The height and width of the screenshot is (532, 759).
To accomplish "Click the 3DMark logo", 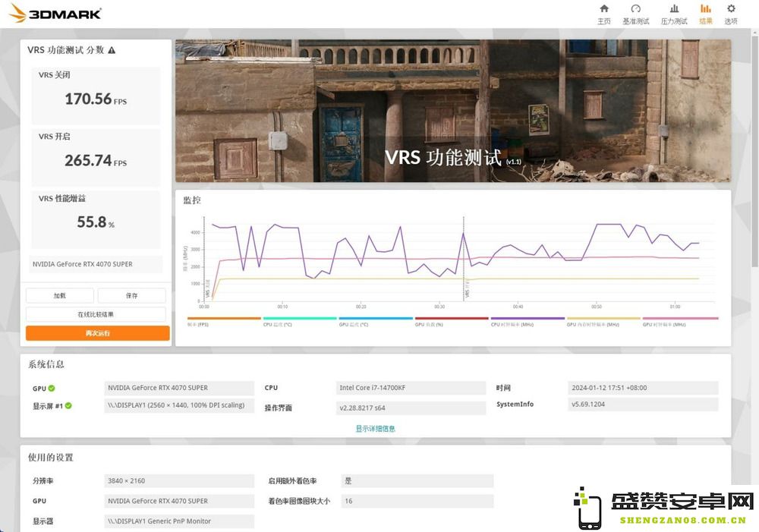I will click(x=55, y=13).
